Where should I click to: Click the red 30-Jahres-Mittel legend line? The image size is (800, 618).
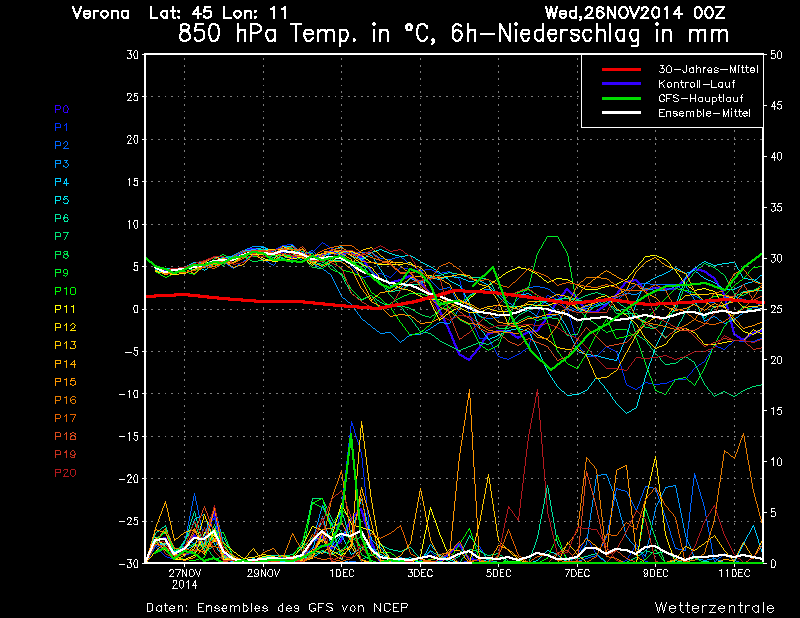621,69
